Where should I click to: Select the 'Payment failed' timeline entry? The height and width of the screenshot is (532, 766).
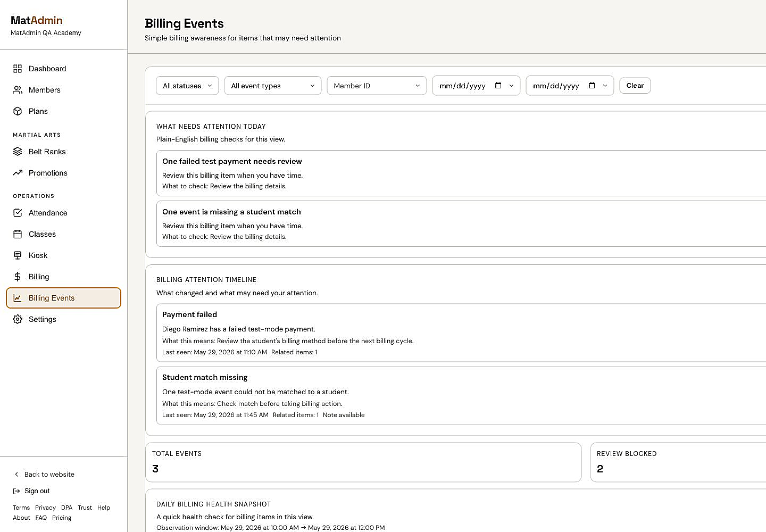[x=461, y=333]
